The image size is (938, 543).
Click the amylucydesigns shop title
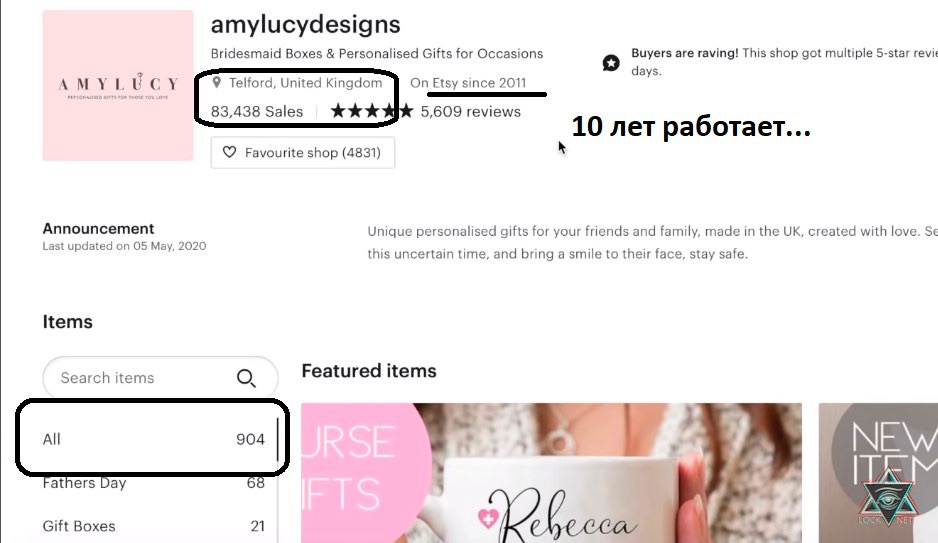pyautogui.click(x=305, y=25)
